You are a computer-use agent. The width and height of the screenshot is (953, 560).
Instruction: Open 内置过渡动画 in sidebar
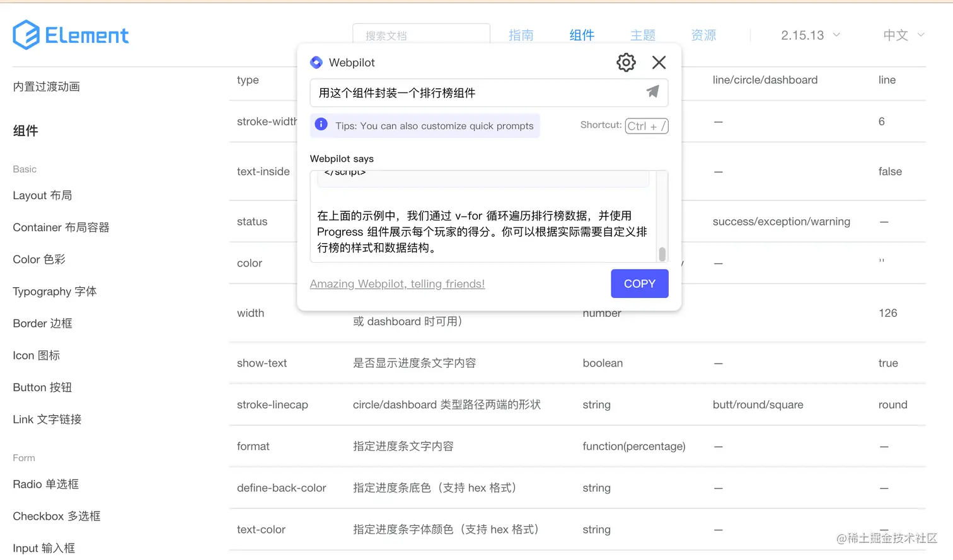click(47, 87)
